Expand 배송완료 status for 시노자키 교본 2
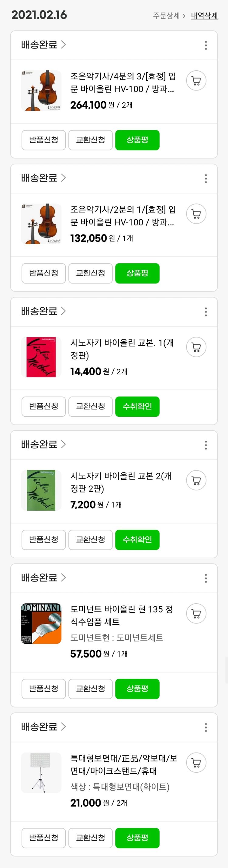 (43, 444)
